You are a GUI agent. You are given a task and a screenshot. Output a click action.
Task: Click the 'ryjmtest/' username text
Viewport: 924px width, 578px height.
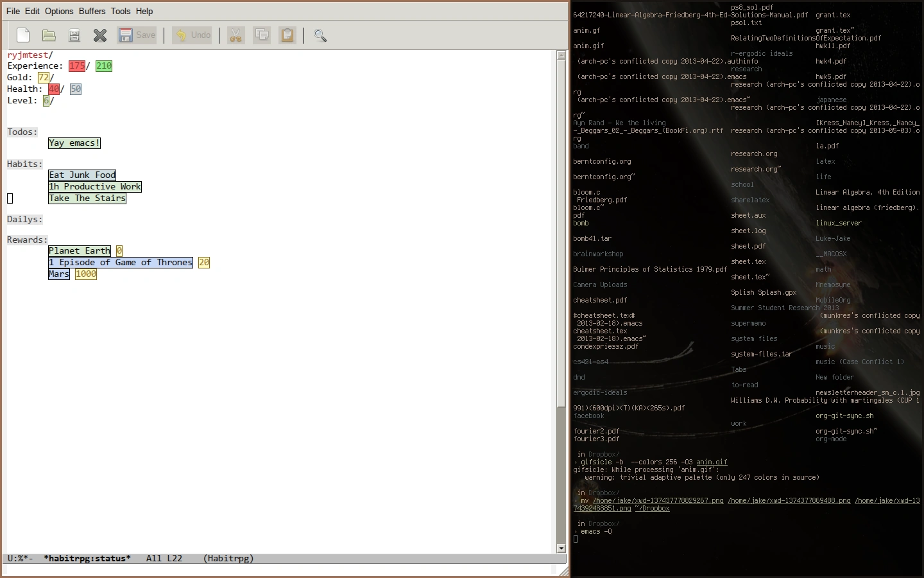tap(30, 55)
